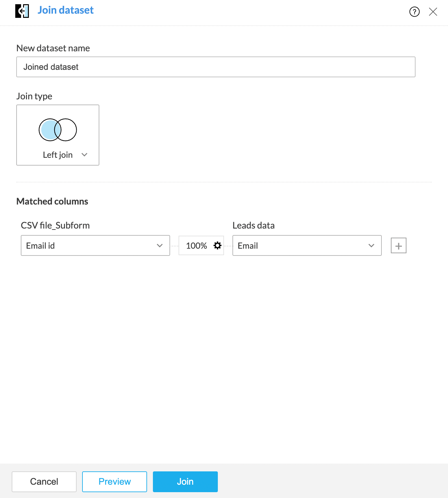Click the chevron next to Left join
This screenshot has height=498, width=448.
coord(84,155)
